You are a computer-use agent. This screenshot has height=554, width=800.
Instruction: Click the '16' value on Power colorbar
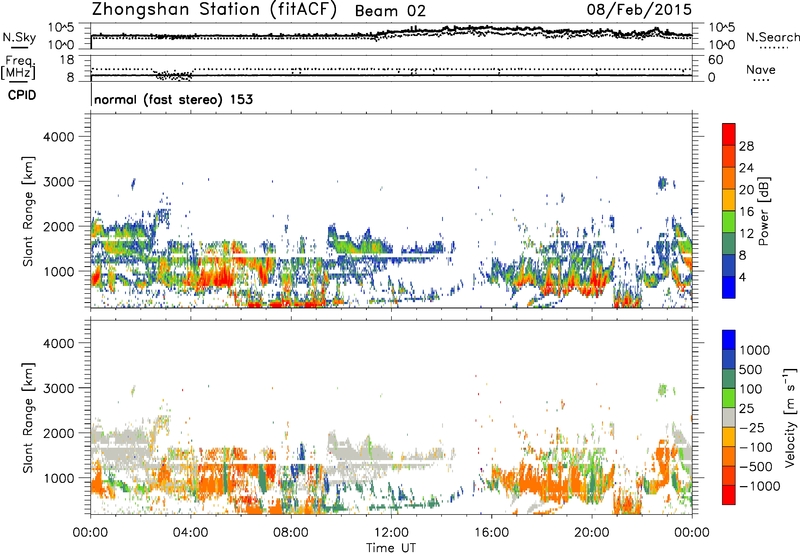746,212
